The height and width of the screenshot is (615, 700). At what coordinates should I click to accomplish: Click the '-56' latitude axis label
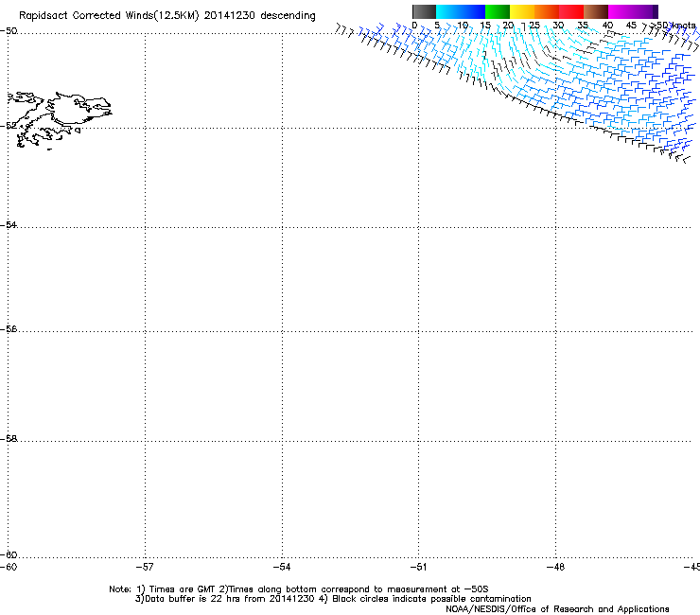[9, 328]
